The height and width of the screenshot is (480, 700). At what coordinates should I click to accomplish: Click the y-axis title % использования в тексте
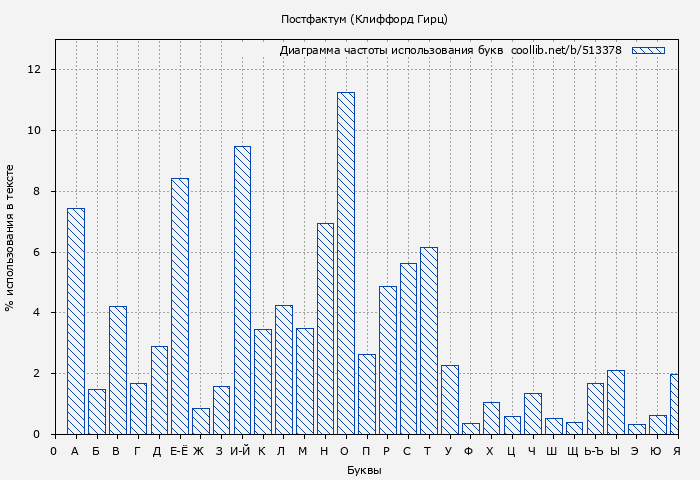click(10, 238)
